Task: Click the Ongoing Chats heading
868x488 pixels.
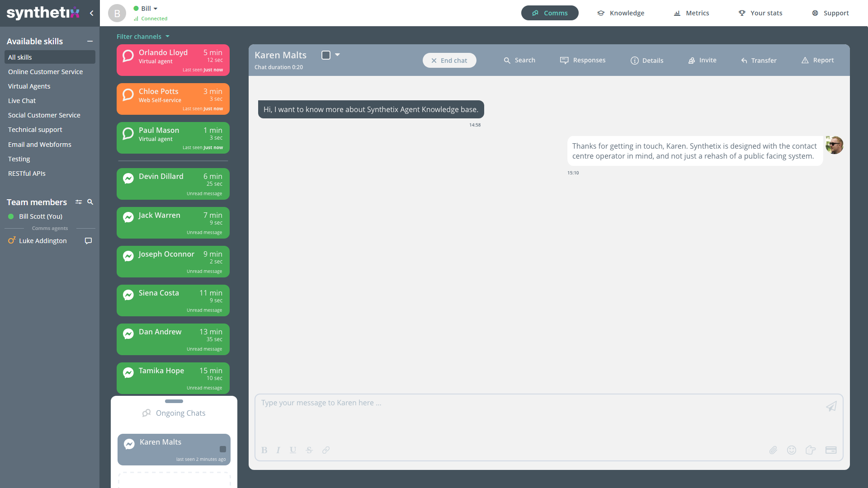Action: pos(174,413)
